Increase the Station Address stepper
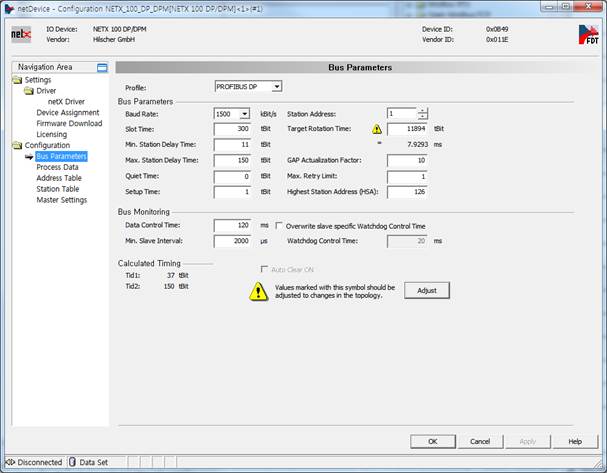 click(423, 111)
